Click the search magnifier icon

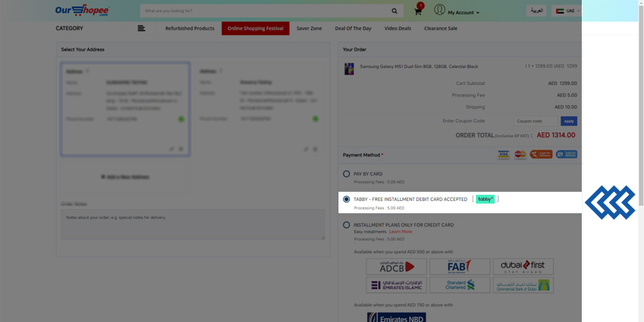[x=394, y=11]
